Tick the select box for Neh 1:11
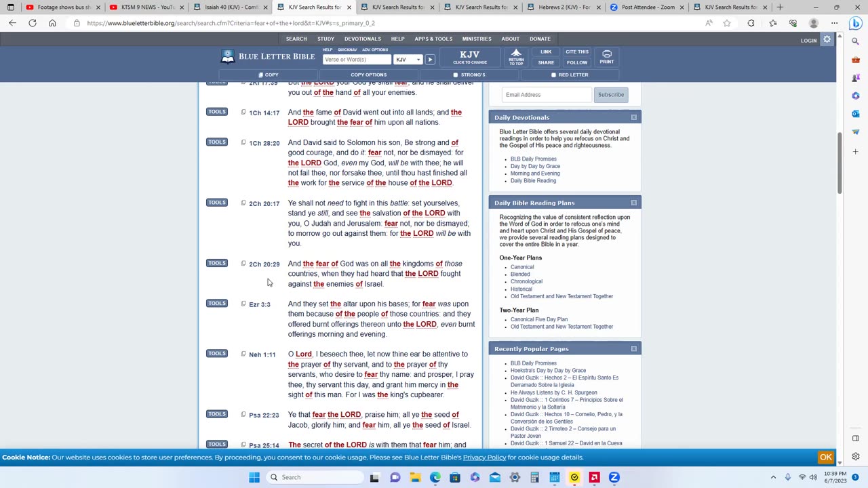This screenshot has height=488, width=868. click(243, 354)
